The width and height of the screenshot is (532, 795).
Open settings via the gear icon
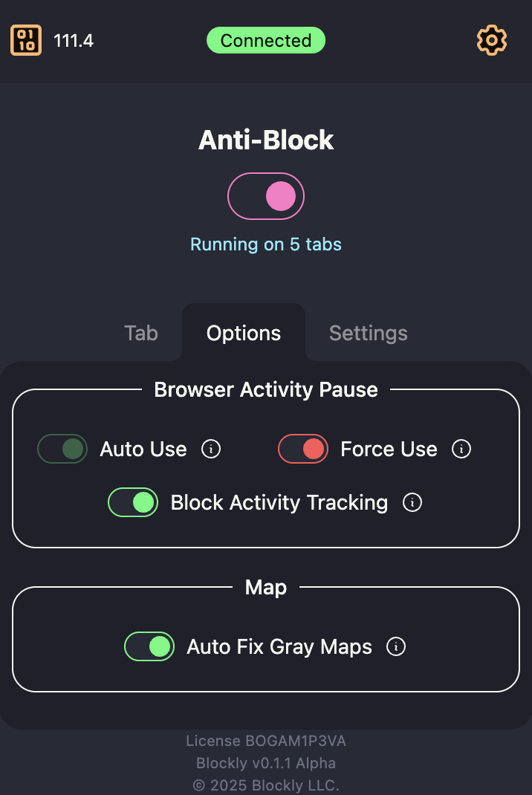click(x=491, y=40)
